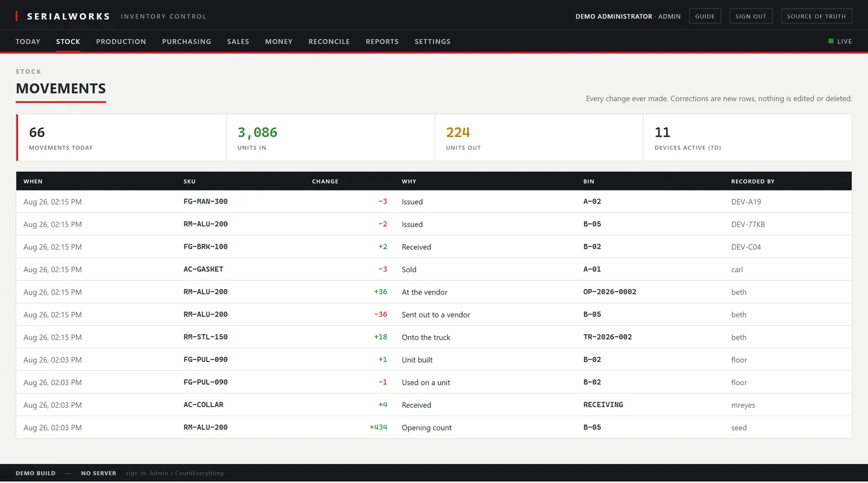
Task: Click the TR-2026-002 bin value
Action: (608, 337)
